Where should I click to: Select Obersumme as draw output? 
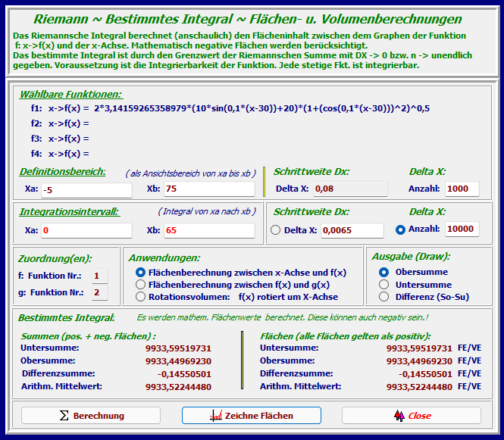click(x=383, y=272)
